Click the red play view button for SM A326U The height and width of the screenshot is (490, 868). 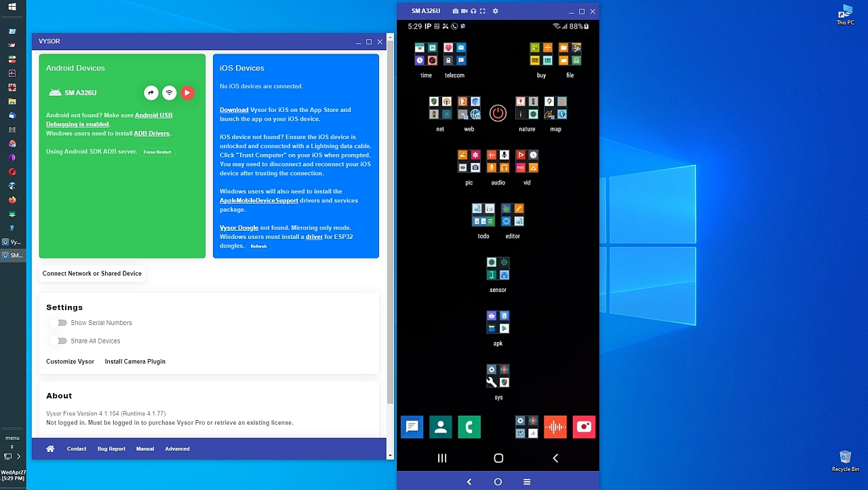[x=187, y=93]
